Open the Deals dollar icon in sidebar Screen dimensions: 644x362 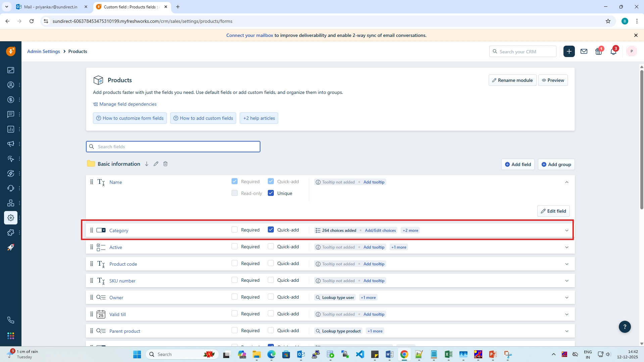tap(11, 100)
